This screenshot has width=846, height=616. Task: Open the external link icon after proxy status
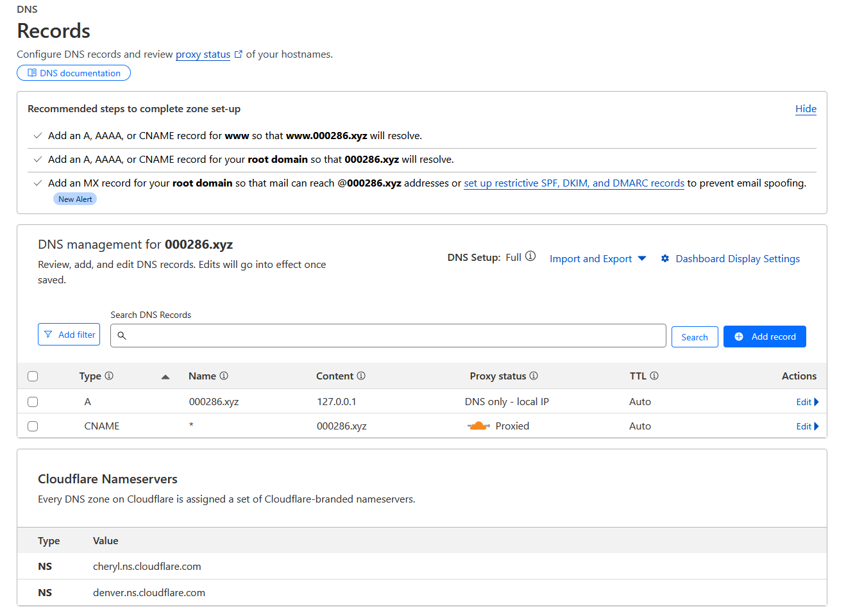[x=239, y=54]
